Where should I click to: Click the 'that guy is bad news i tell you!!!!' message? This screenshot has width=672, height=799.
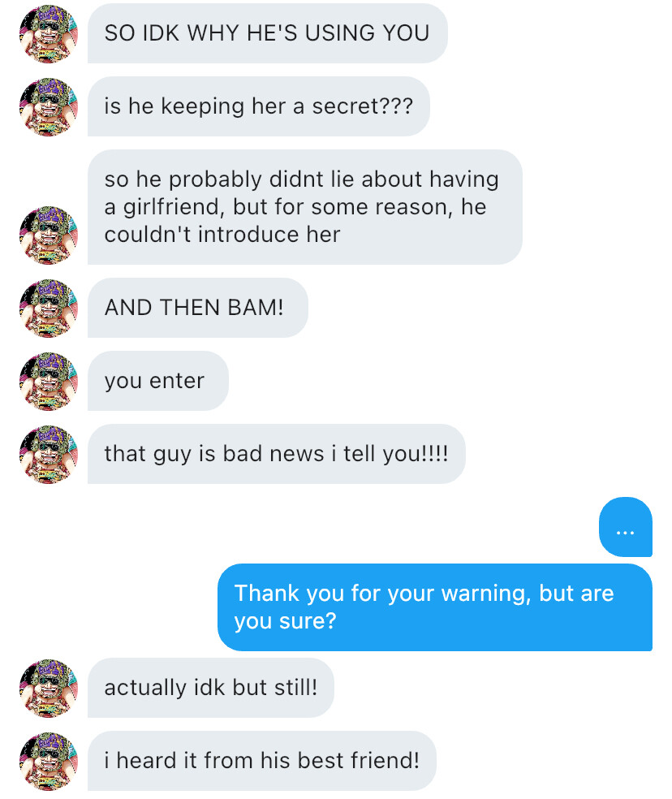[276, 454]
